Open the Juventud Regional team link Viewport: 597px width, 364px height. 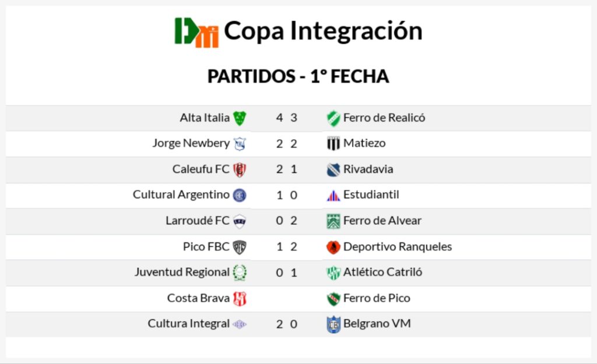[182, 272]
